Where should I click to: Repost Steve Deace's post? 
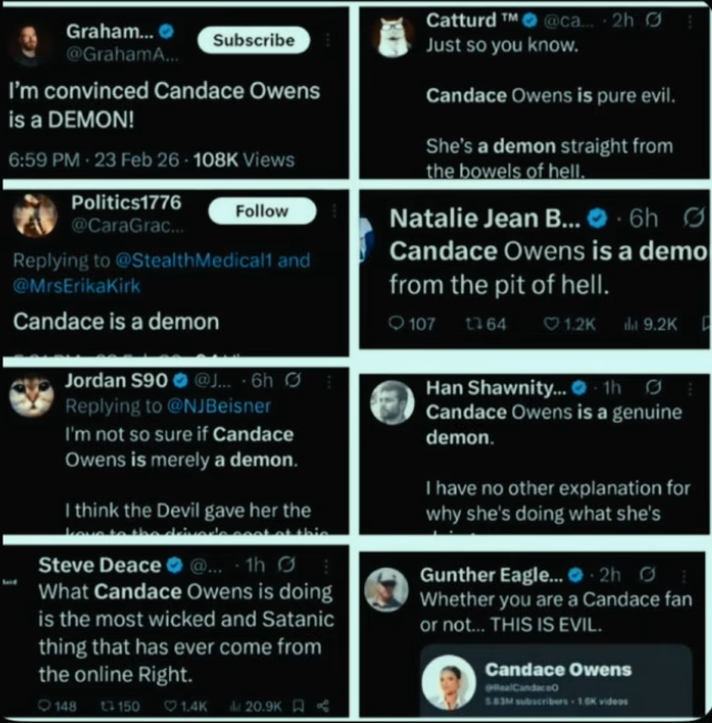click(123, 705)
